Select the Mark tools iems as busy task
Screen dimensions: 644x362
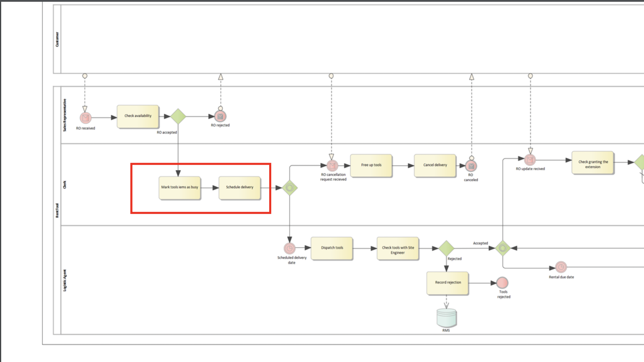180,187
